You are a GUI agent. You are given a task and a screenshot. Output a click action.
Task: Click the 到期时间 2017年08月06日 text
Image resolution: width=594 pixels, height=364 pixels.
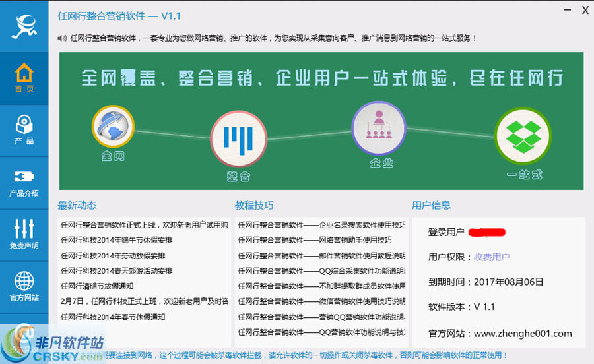click(x=486, y=282)
